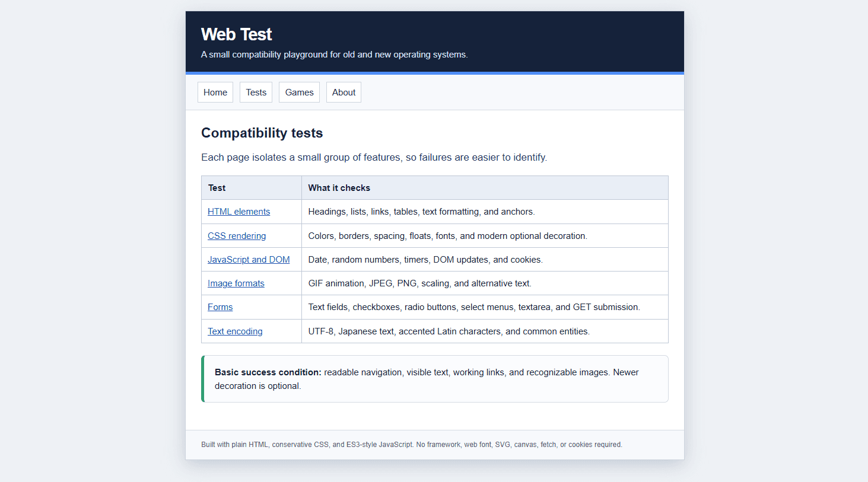Open the Home navigation item
Image resolution: width=868 pixels, height=482 pixels.
(x=215, y=92)
